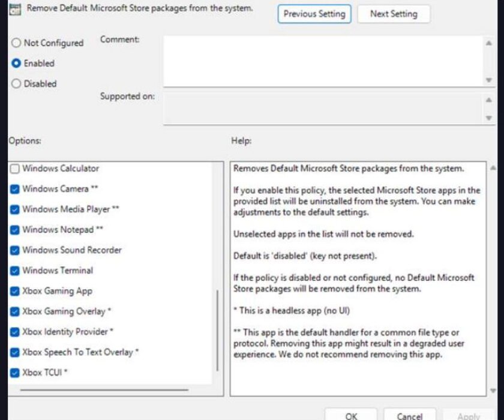504x420 pixels.
Task: Click the policy setting icon beside the title
Action: pyautogui.click(x=15, y=10)
